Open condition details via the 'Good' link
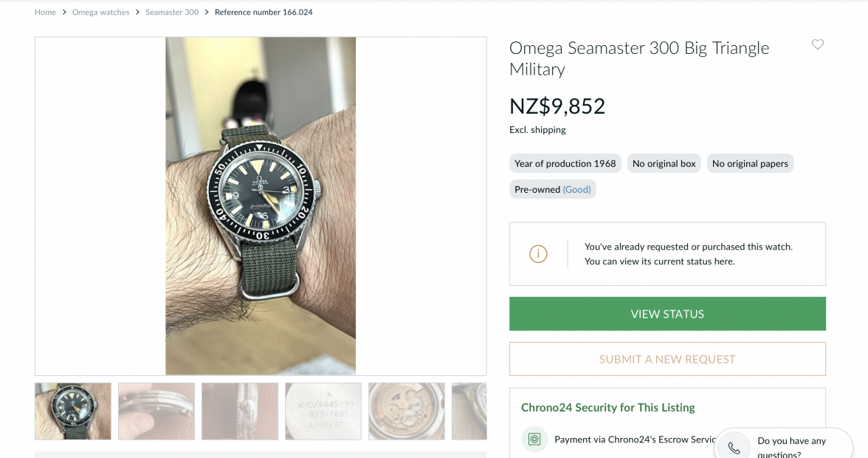Image resolution: width=868 pixels, height=458 pixels. coord(576,189)
